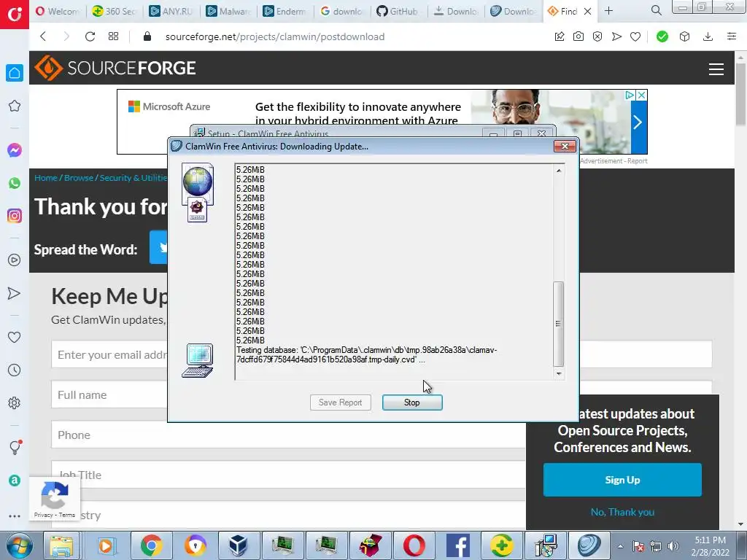This screenshot has width=747, height=560.
Task: Click the reCAPTCHA badge
Action: pyautogui.click(x=54, y=498)
